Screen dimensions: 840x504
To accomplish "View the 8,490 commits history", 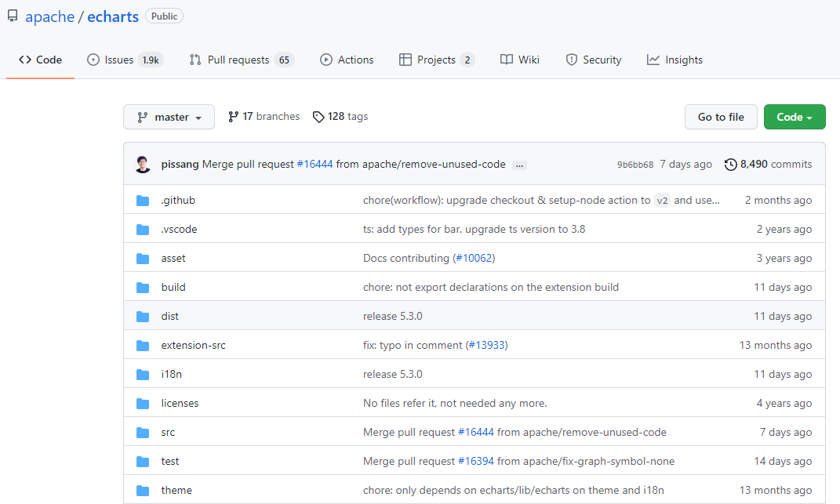I will click(768, 165).
